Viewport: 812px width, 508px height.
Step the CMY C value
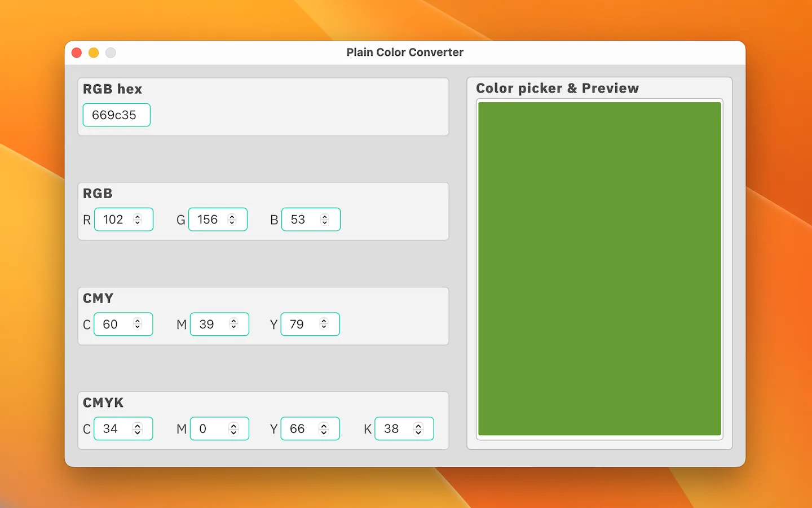coord(137,324)
